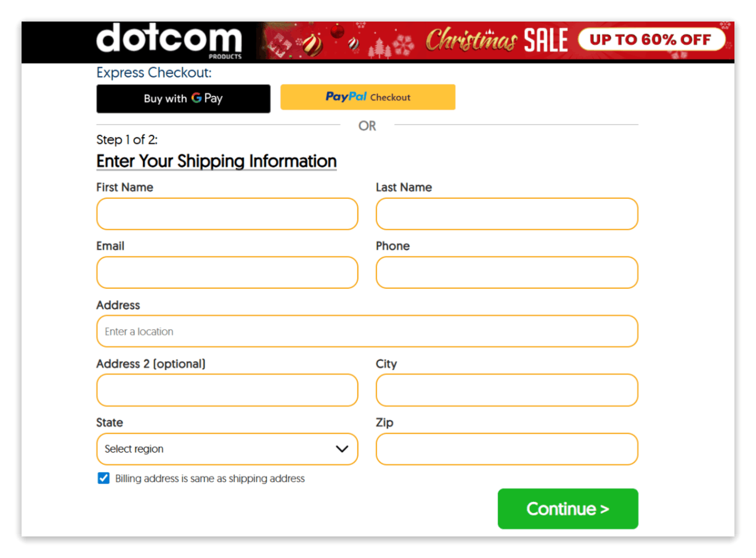Click the dotcom logo in the header
This screenshot has width=756, height=558.
pyautogui.click(x=169, y=40)
